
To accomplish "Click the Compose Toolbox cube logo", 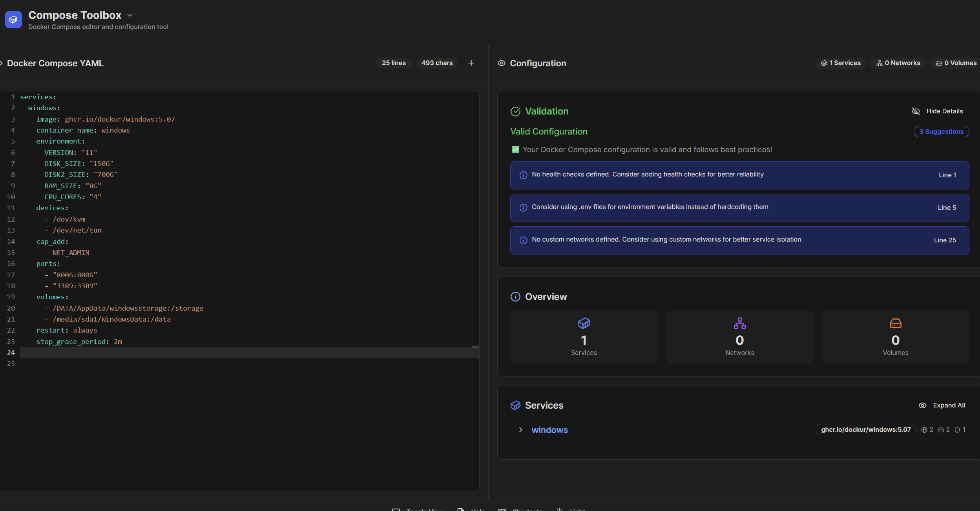I will coord(13,20).
